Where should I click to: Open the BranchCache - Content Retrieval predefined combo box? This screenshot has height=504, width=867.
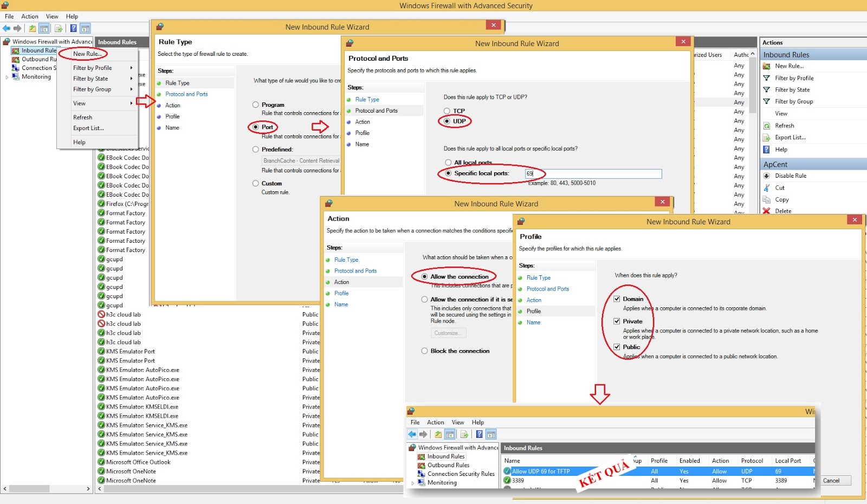pos(301,160)
